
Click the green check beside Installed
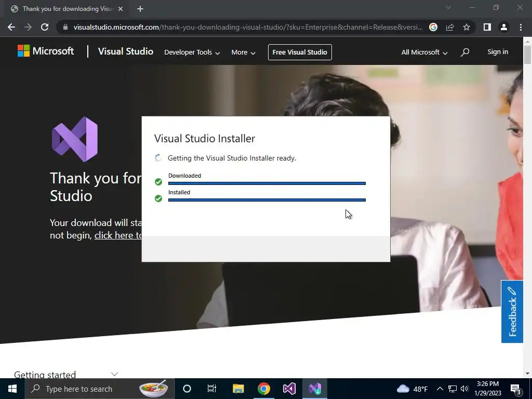coord(158,198)
